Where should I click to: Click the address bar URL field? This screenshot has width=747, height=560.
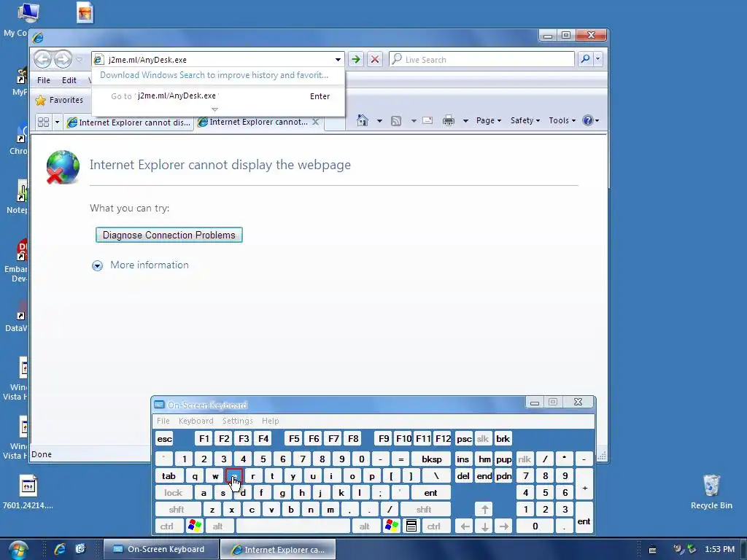217,60
